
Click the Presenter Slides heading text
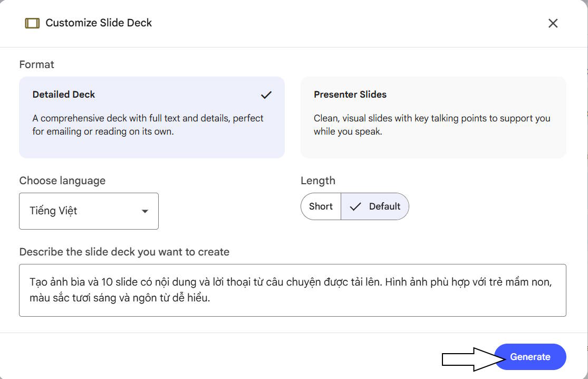pyautogui.click(x=350, y=94)
